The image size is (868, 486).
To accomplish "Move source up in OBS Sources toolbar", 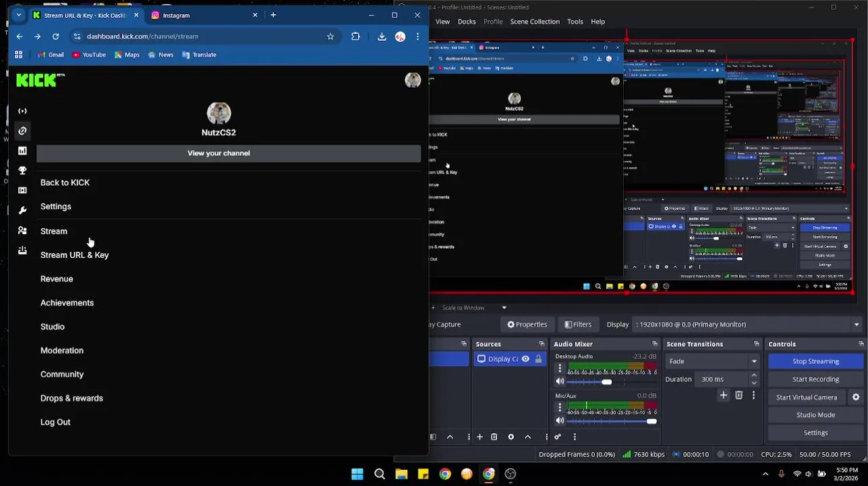I will [x=527, y=437].
